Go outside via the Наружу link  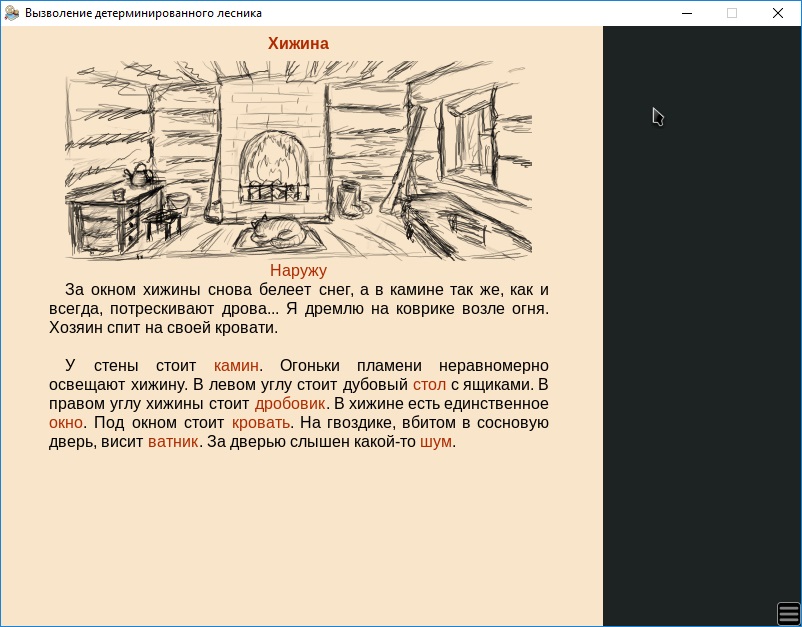coord(298,270)
